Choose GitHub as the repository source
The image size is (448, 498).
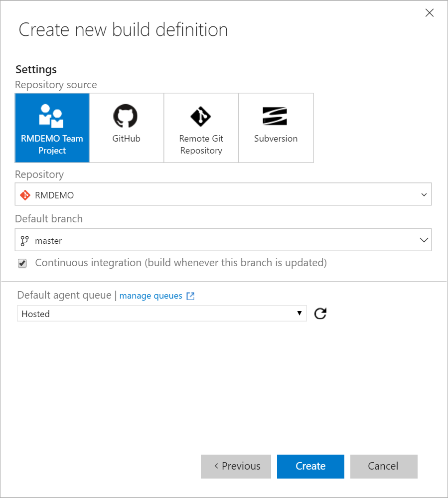tap(126, 128)
